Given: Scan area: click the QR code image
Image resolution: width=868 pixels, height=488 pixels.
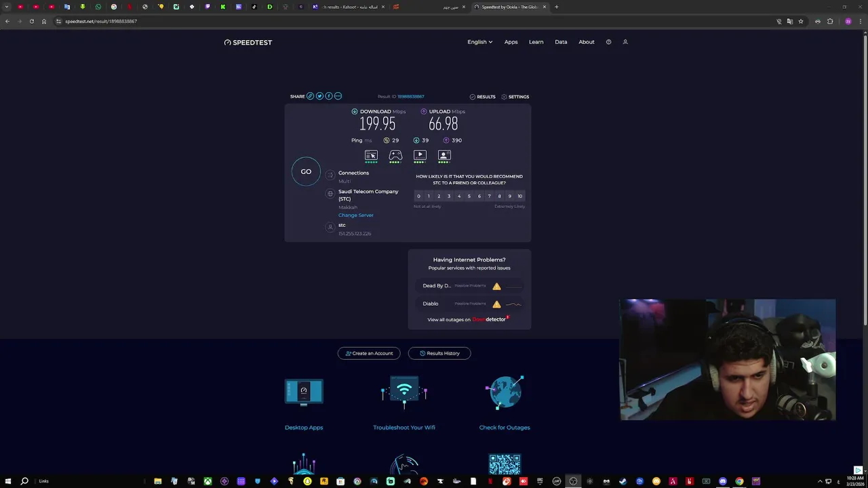Looking at the screenshot, I should click(505, 465).
